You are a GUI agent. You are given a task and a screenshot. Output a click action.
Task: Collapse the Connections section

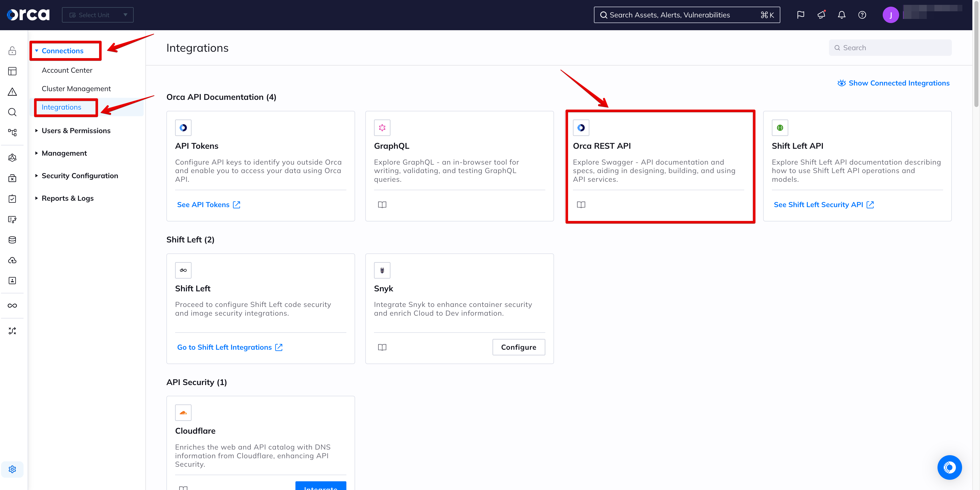[x=62, y=51]
